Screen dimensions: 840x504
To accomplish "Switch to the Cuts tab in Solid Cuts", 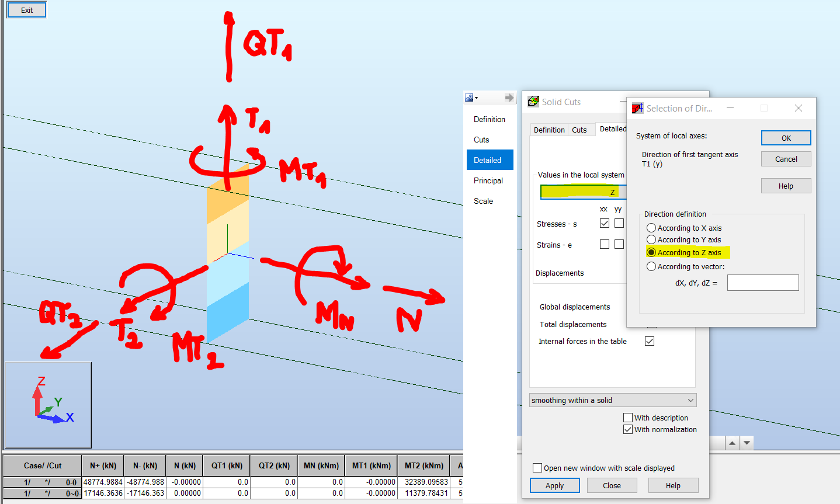I will [x=581, y=129].
